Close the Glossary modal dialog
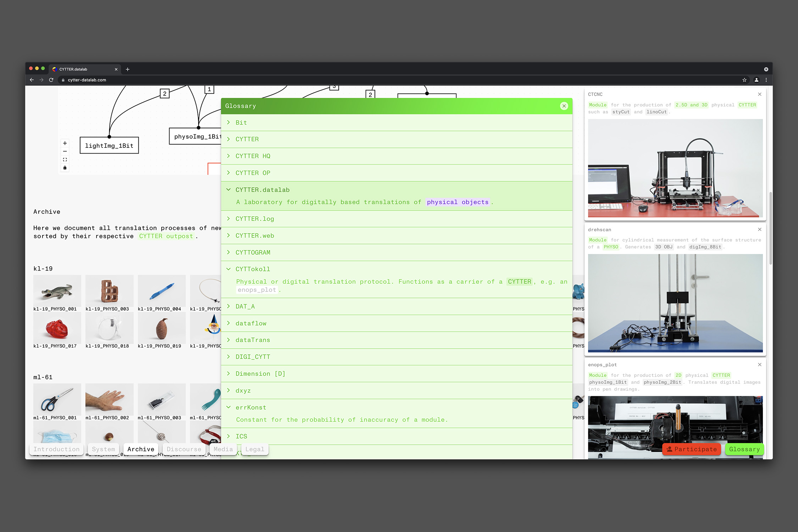The height and width of the screenshot is (532, 798). pos(564,106)
